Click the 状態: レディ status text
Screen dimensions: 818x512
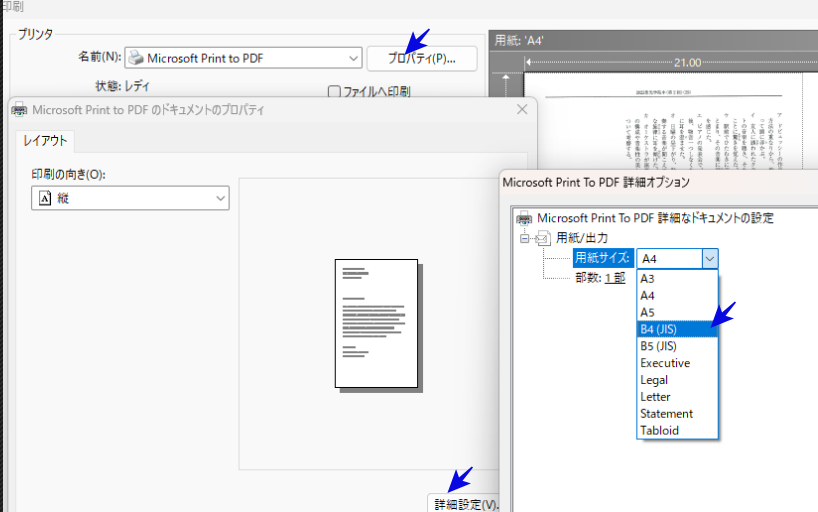pyautogui.click(x=122, y=86)
